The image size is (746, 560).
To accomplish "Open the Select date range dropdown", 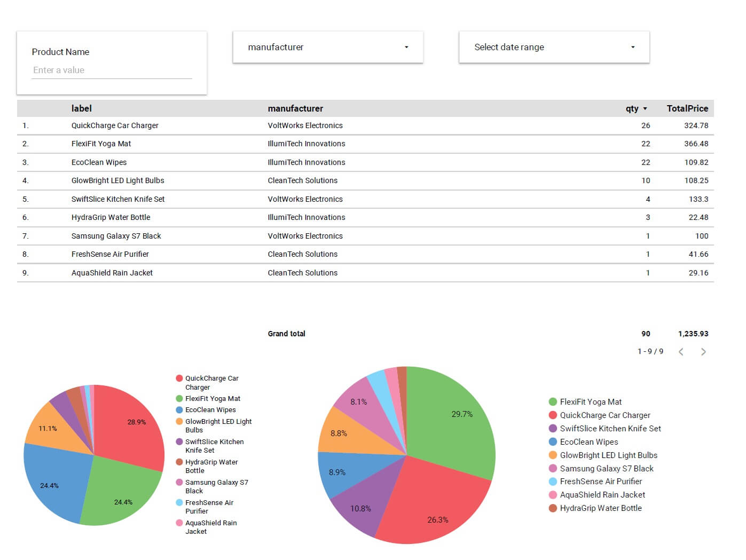I will [554, 48].
